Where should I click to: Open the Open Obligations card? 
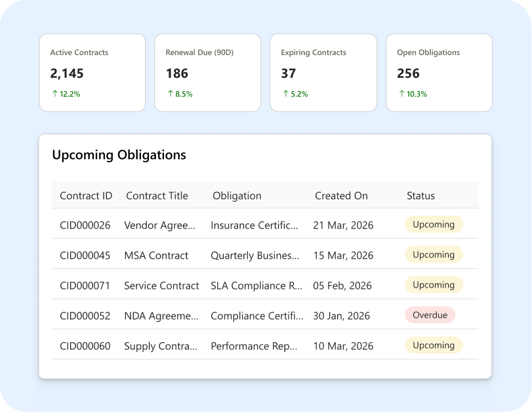coord(439,72)
